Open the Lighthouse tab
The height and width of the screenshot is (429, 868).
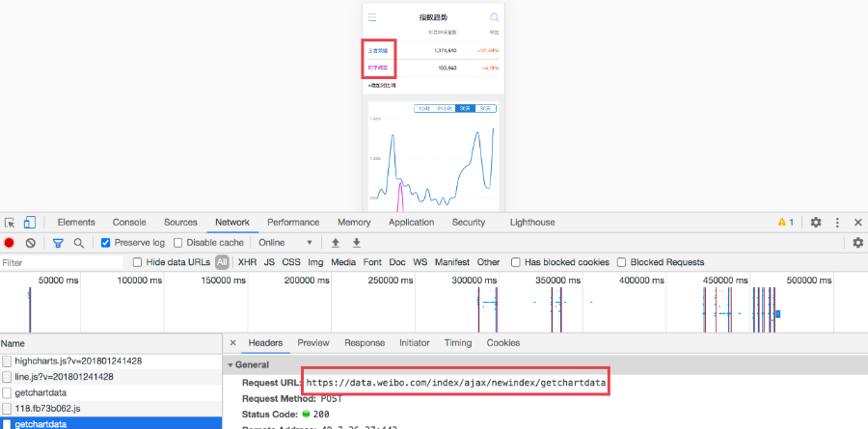532,223
